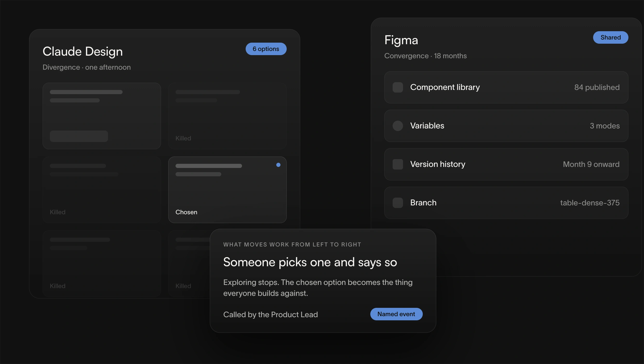This screenshot has width=644, height=364.
Task: Click the "6 options" badge
Action: tap(266, 49)
